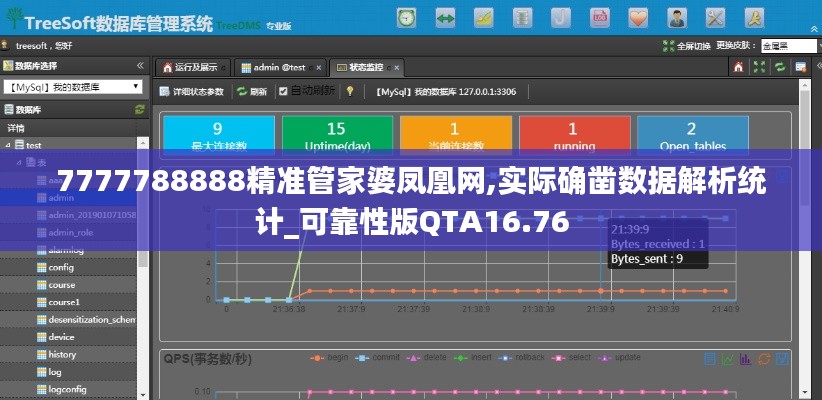Save the QPS chart as image
Screen dimensions: 822x400
(x=782, y=359)
